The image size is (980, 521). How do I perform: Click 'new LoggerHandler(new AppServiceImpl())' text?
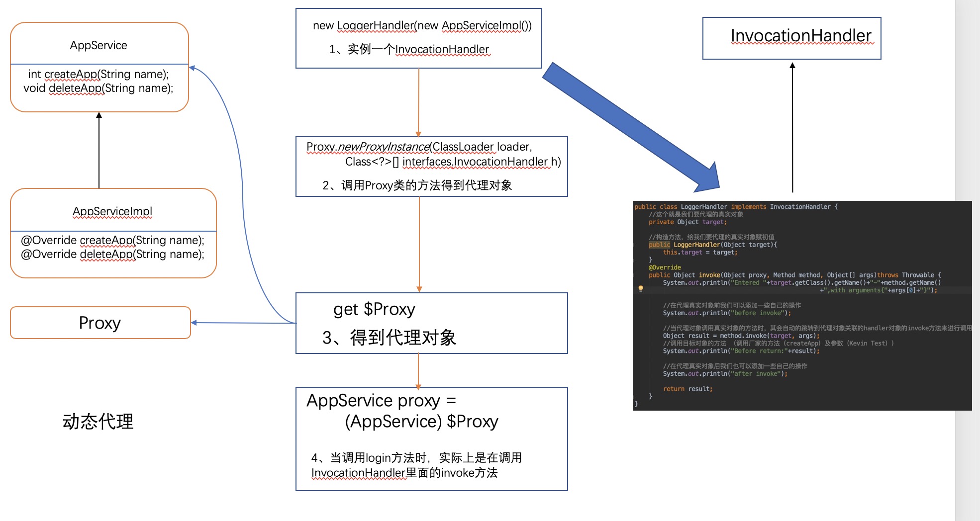click(x=422, y=26)
